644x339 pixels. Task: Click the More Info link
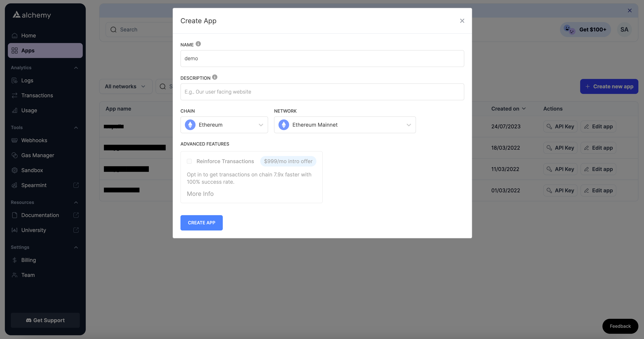click(x=200, y=194)
